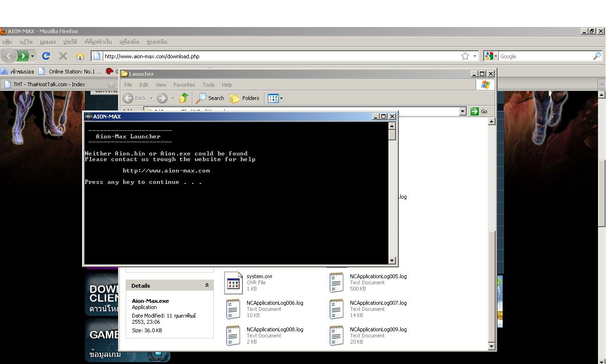
Task: Open Firefox's แฟ้ม menu
Action: 7,42
